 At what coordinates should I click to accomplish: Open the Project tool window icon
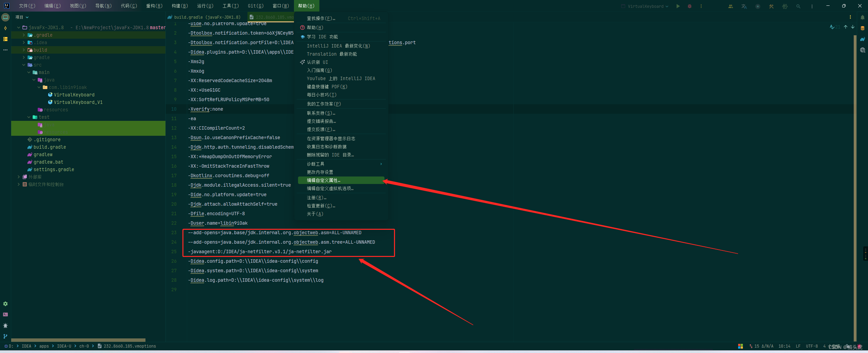click(x=5, y=17)
